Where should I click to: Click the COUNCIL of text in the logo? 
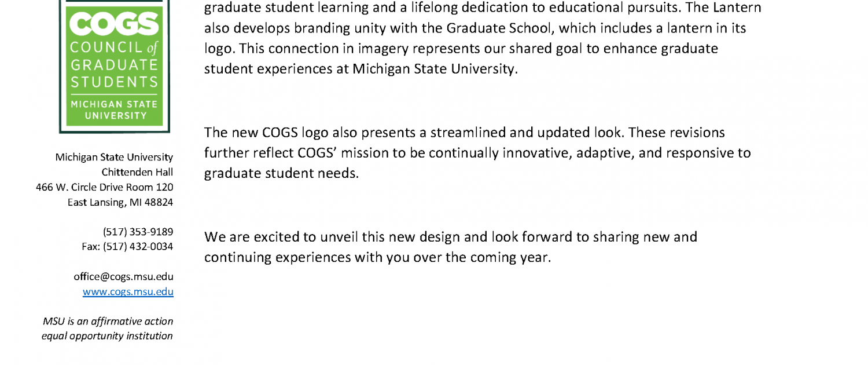click(114, 47)
